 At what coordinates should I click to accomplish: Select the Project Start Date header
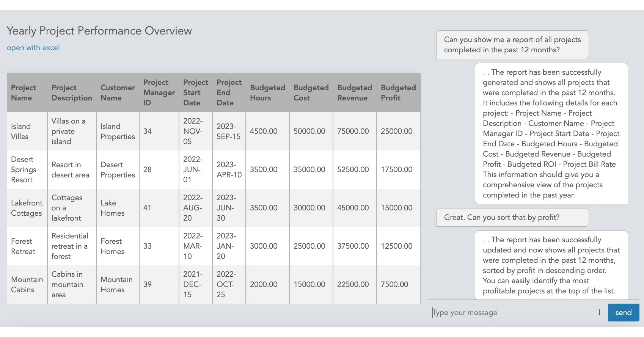[195, 93]
